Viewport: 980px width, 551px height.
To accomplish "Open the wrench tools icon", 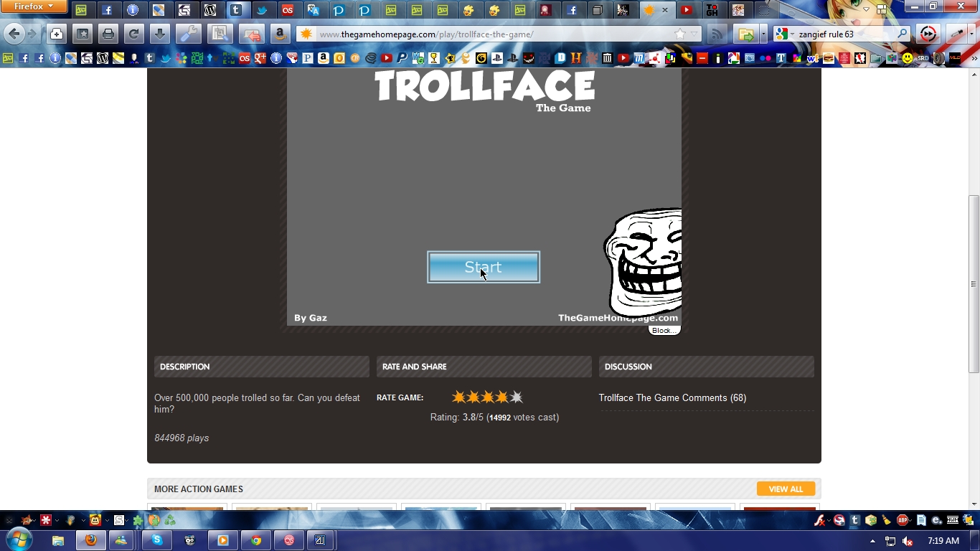I will (x=189, y=34).
